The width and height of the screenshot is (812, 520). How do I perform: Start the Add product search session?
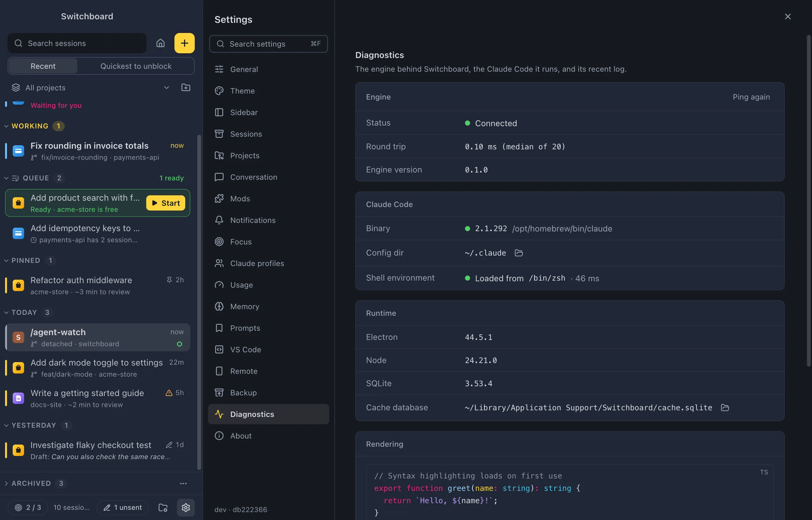(166, 203)
